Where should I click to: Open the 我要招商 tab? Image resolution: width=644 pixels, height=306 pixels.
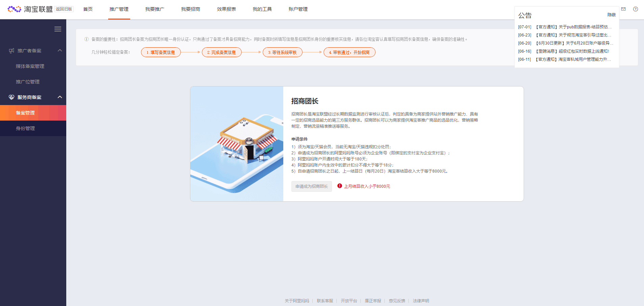coord(191,9)
